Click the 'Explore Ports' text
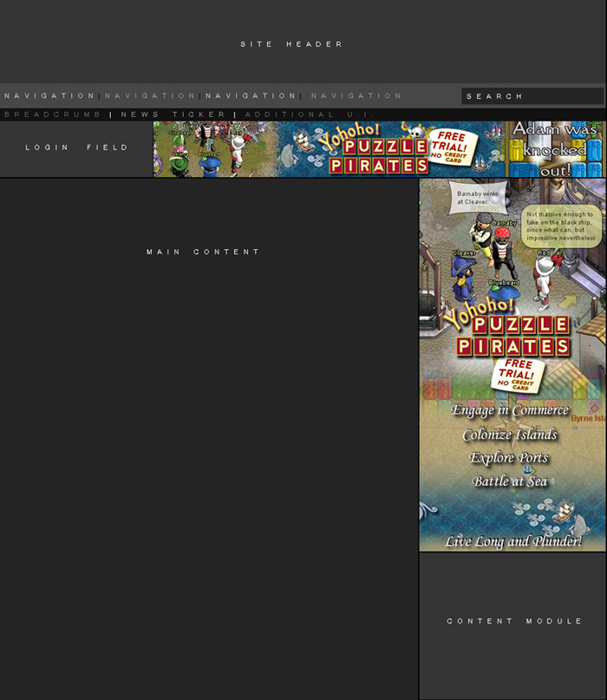Viewport: 607px width, 700px height. (509, 458)
